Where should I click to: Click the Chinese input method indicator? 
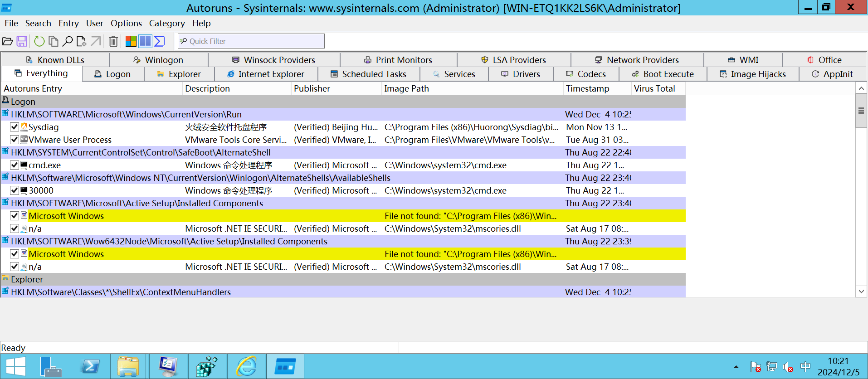click(805, 366)
